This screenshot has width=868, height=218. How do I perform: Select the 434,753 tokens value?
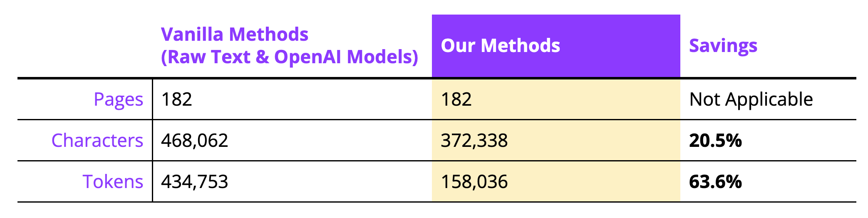[194, 182]
